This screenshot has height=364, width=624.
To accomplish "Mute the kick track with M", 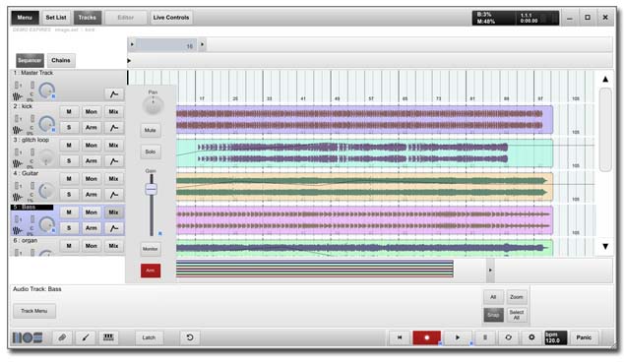I will click(69, 112).
